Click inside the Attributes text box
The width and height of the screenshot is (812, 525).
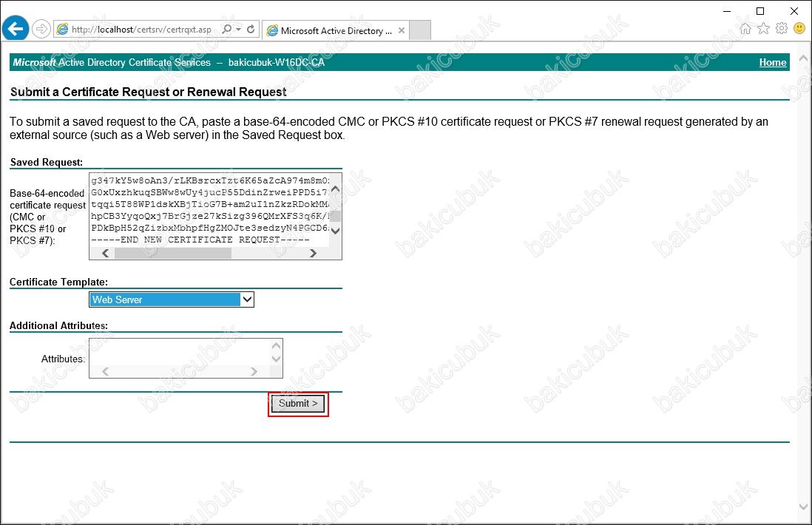(180, 352)
